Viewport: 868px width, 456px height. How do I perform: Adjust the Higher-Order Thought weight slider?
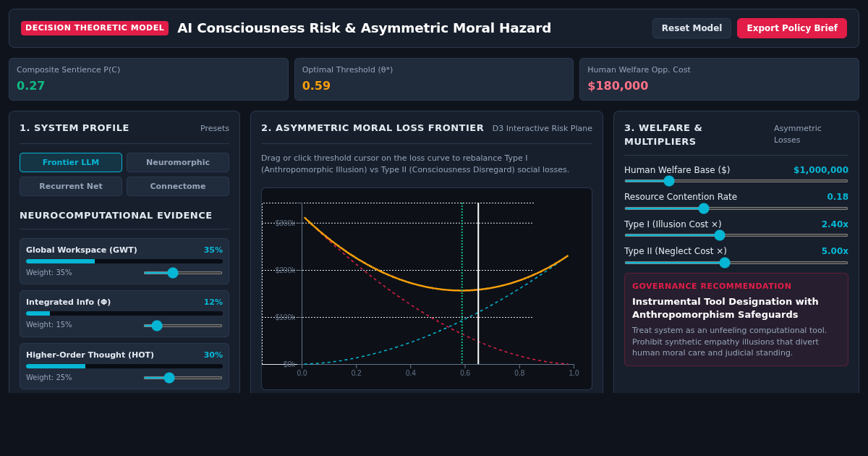(183, 378)
